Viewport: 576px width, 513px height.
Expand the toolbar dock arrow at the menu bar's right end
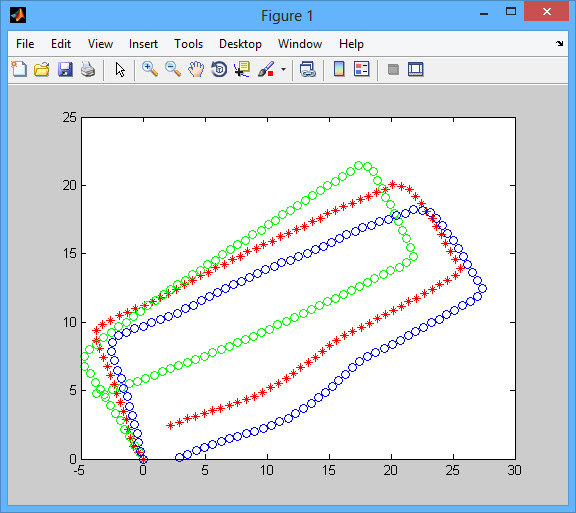[559, 43]
